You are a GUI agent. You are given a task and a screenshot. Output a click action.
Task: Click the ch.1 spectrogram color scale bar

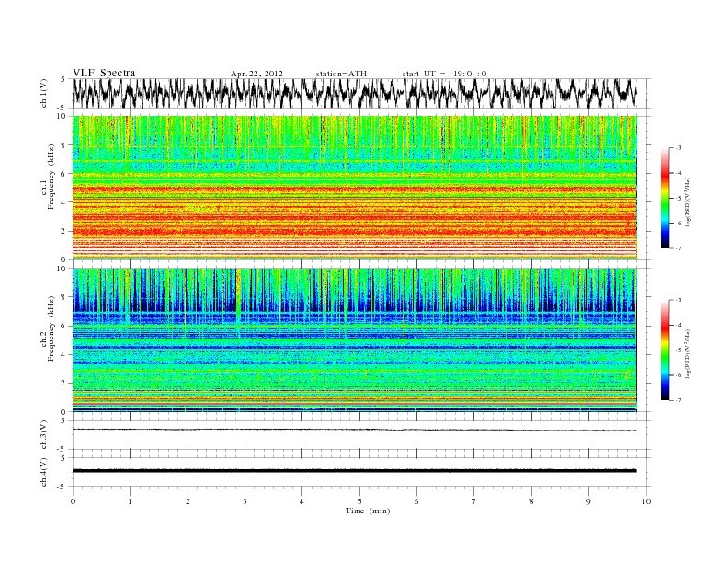(x=665, y=198)
